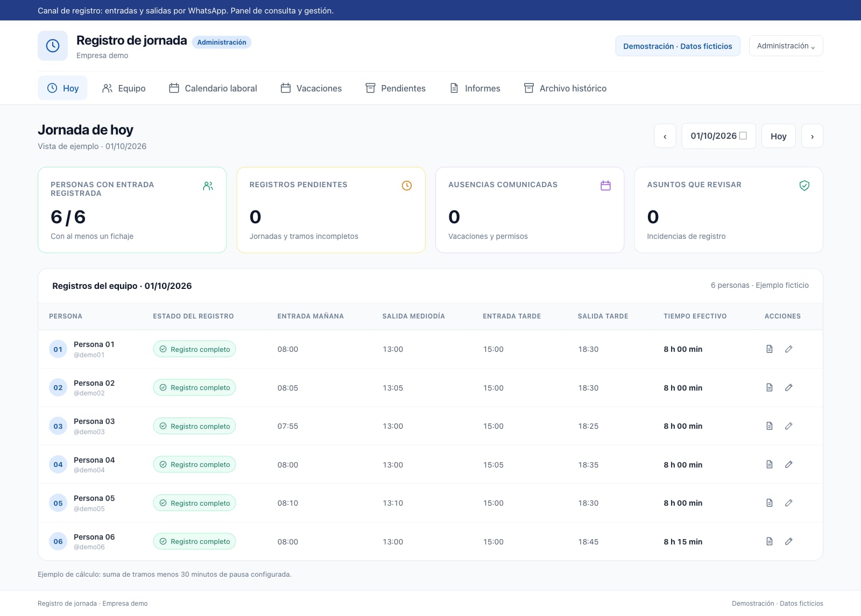
Task: Open the Informes tab
Action: [475, 88]
